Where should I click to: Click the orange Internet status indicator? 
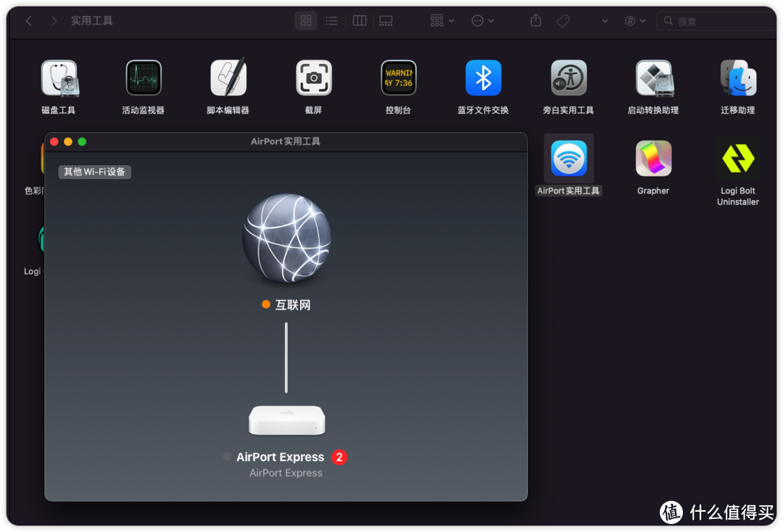pyautogui.click(x=266, y=304)
